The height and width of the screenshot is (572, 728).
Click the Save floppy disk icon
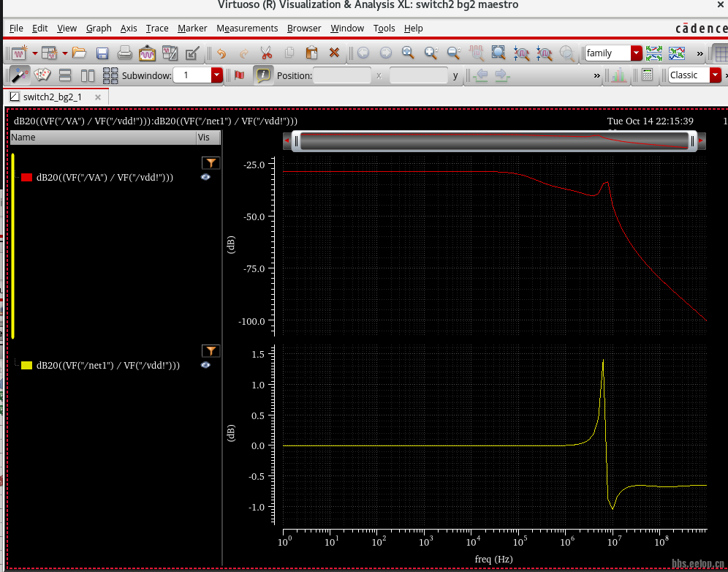(102, 53)
